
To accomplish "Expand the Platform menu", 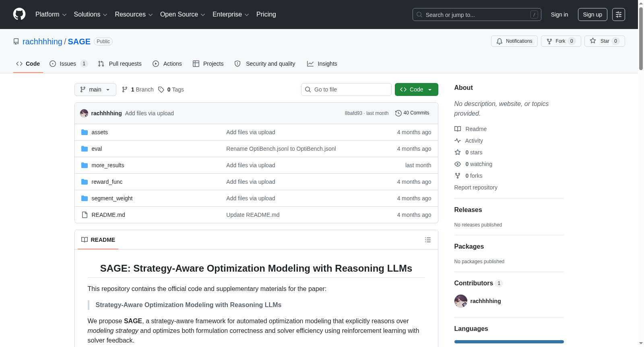I will coord(51,15).
